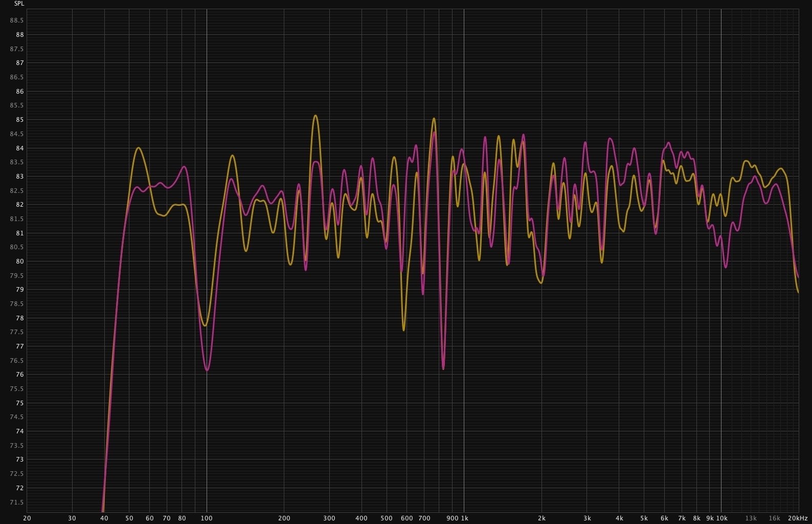Select the 1k frequency axis label
This screenshot has height=524, width=812.
tap(464, 518)
